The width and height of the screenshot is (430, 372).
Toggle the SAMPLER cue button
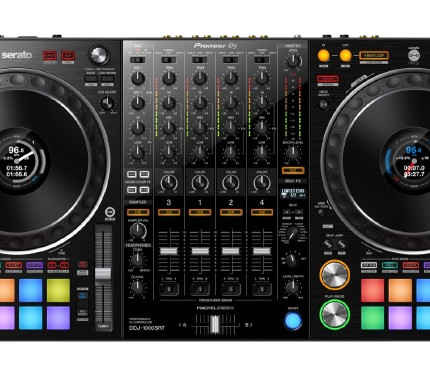tap(138, 212)
